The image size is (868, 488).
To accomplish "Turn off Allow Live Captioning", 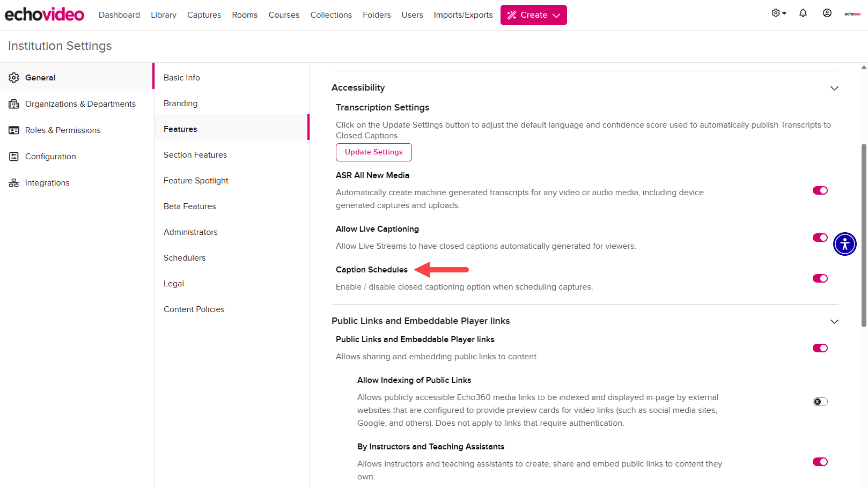I will (820, 237).
